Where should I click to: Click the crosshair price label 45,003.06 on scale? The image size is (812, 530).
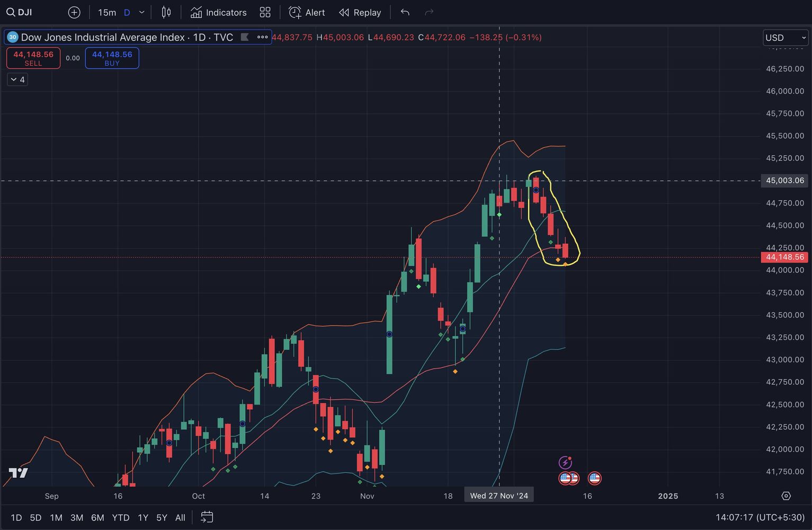tap(785, 181)
